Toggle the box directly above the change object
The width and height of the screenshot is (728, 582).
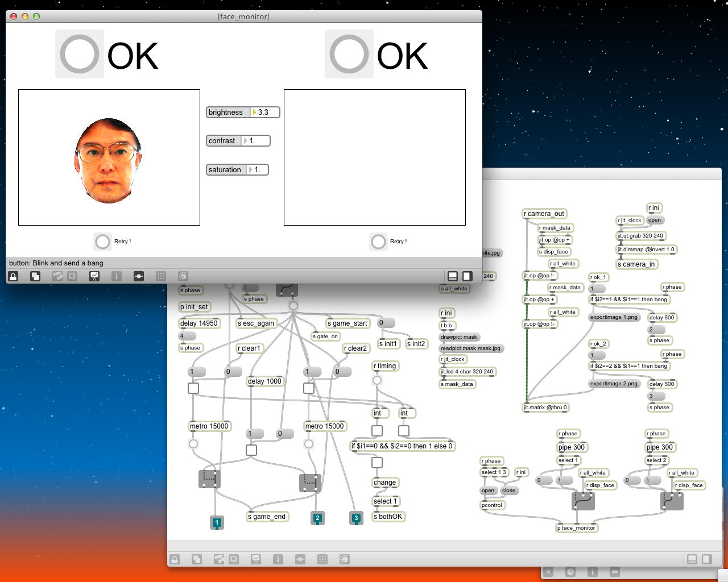[x=377, y=463]
